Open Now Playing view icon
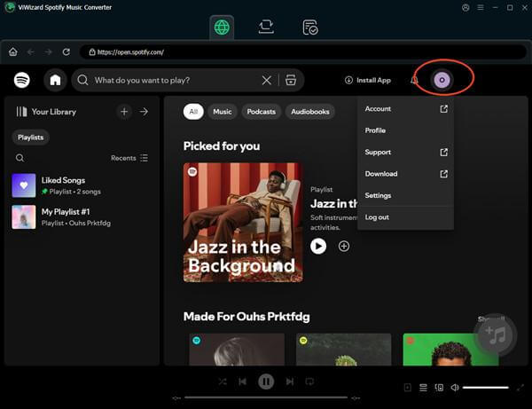This screenshot has width=532, height=409. pyautogui.click(x=408, y=388)
